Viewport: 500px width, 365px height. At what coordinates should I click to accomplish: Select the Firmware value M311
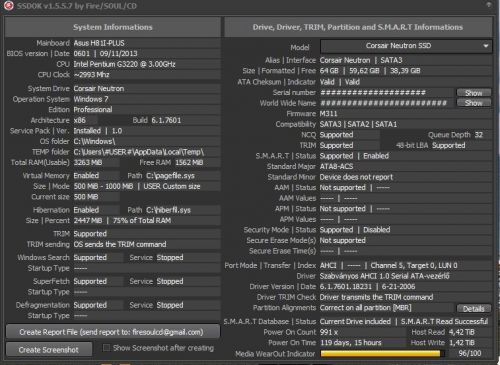[x=328, y=114]
